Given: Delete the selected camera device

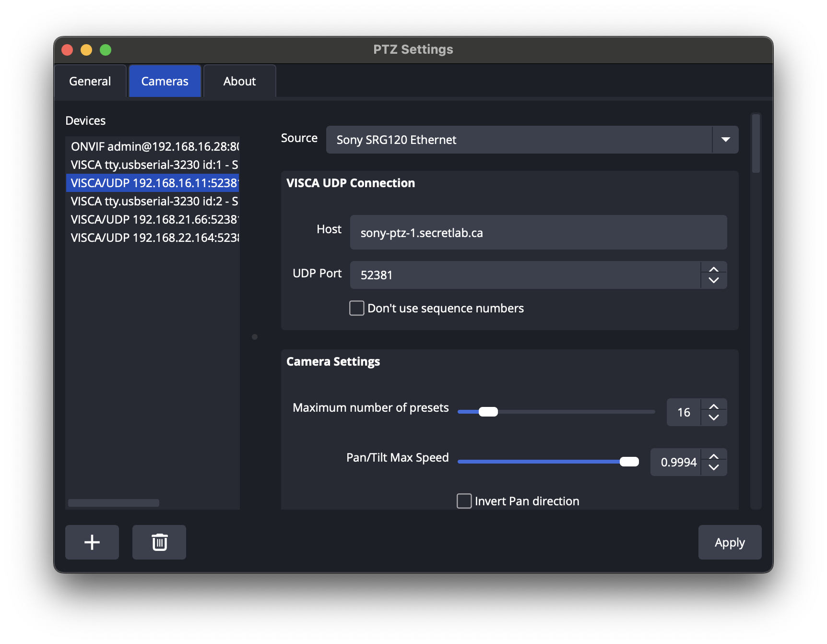Looking at the screenshot, I should click(159, 542).
